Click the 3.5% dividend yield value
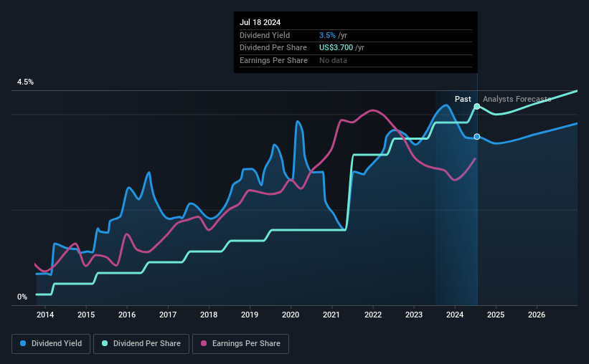Viewport: 589px width, 364px height. tap(327, 35)
